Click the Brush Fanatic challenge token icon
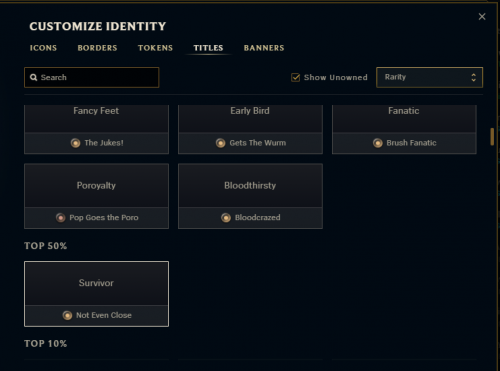500x371 pixels. pyautogui.click(x=378, y=143)
